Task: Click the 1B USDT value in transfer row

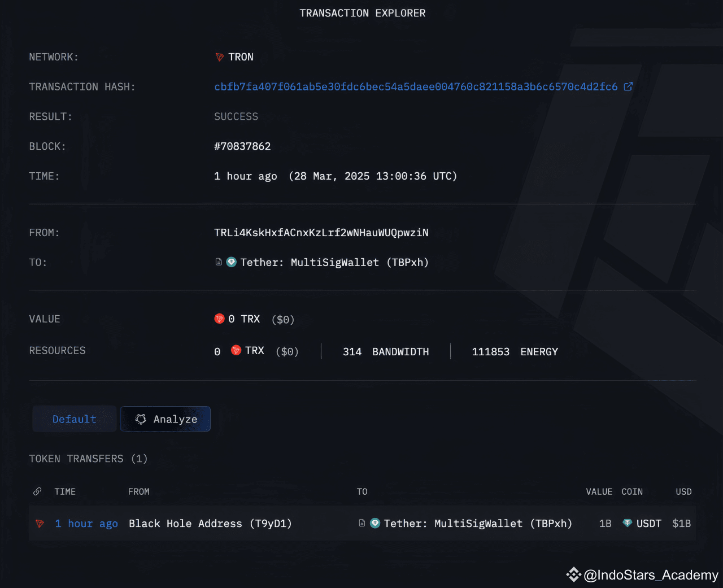Action: [x=605, y=524]
